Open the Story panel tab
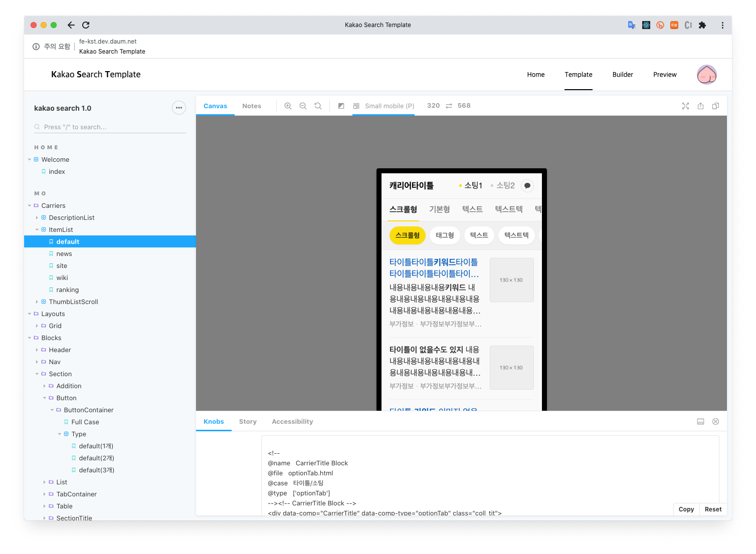Viewport: 756px width, 554px height. point(248,422)
